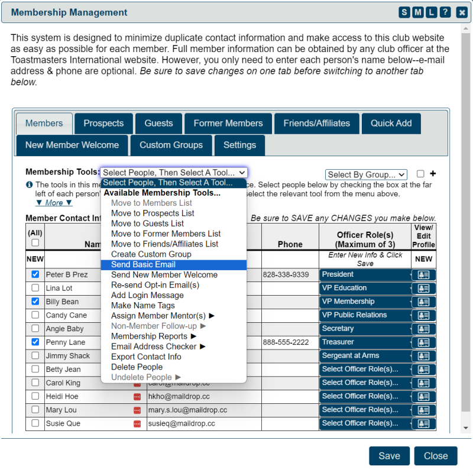Click red message icon for Mary Lou
The height and width of the screenshot is (476, 473).
137,410
